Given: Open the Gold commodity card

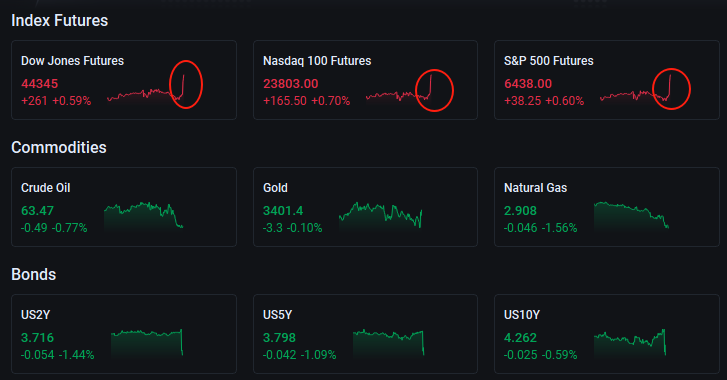Looking at the screenshot, I should pos(365,207).
